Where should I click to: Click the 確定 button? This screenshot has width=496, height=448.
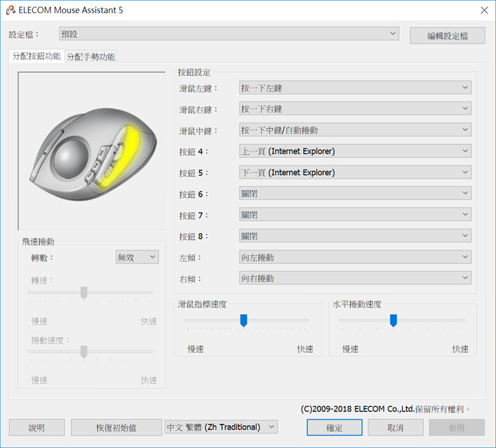(334, 427)
